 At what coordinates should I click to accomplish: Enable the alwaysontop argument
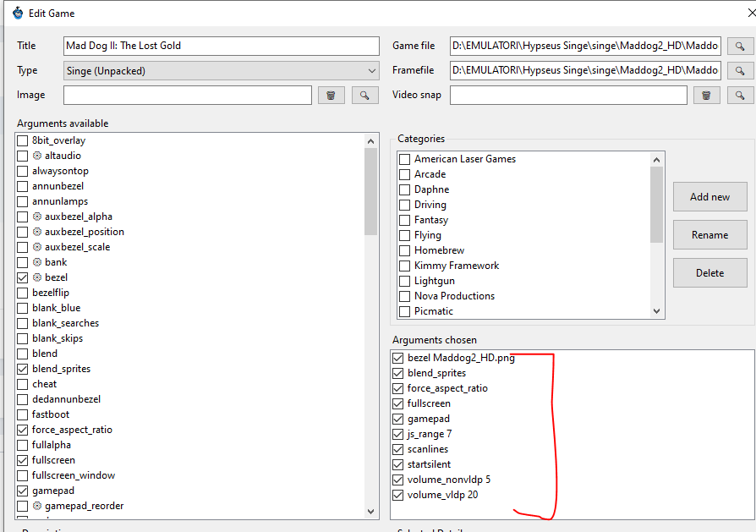[22, 171]
